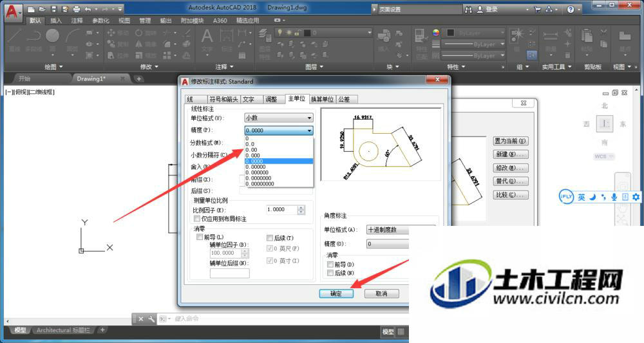Viewport: 644px width, 343px height.
Task: Switch to the 公差 tab
Action: (x=346, y=99)
